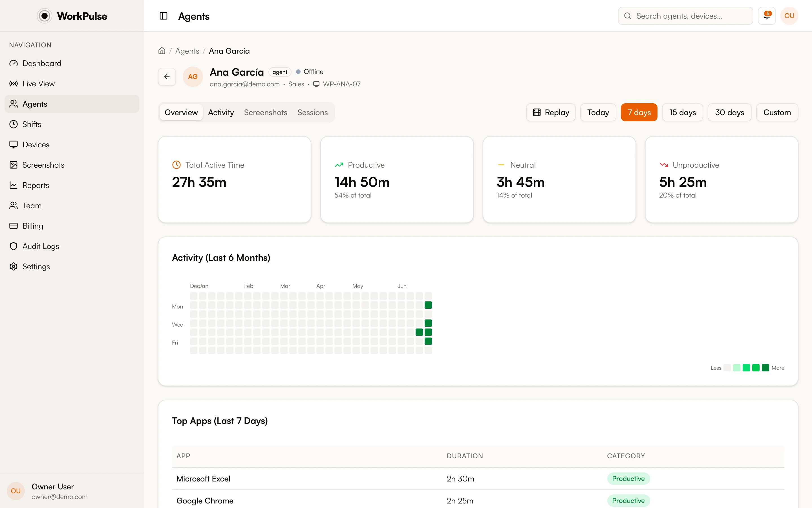Click the lightest green legend swatch
The width and height of the screenshot is (812, 508).
(736, 368)
